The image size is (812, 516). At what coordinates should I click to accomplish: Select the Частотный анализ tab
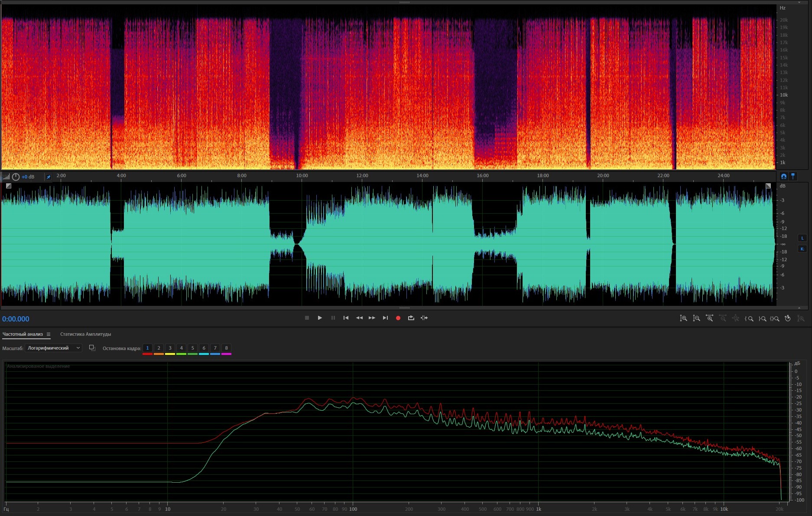pyautogui.click(x=23, y=334)
